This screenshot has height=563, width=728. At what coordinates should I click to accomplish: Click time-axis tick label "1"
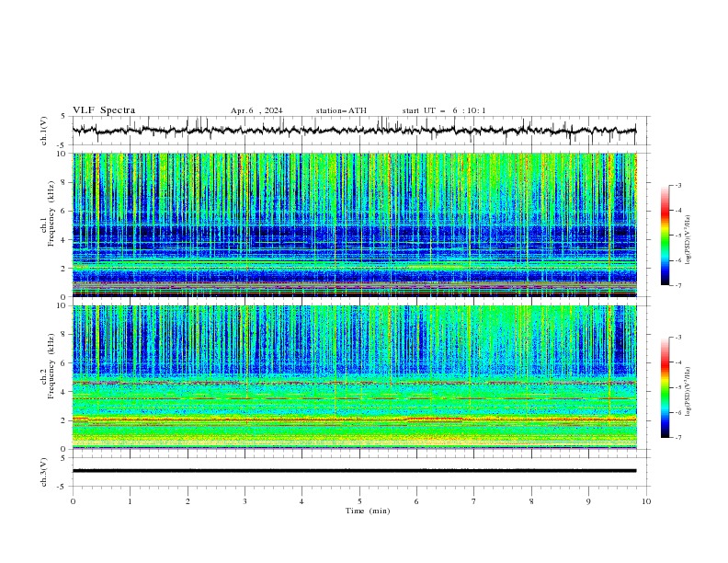130,501
